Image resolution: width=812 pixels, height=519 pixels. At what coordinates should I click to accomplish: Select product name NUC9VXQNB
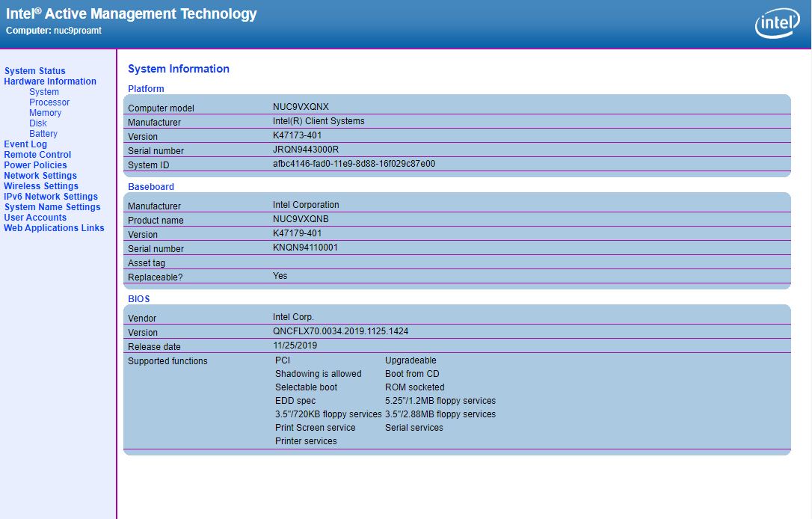click(x=301, y=218)
